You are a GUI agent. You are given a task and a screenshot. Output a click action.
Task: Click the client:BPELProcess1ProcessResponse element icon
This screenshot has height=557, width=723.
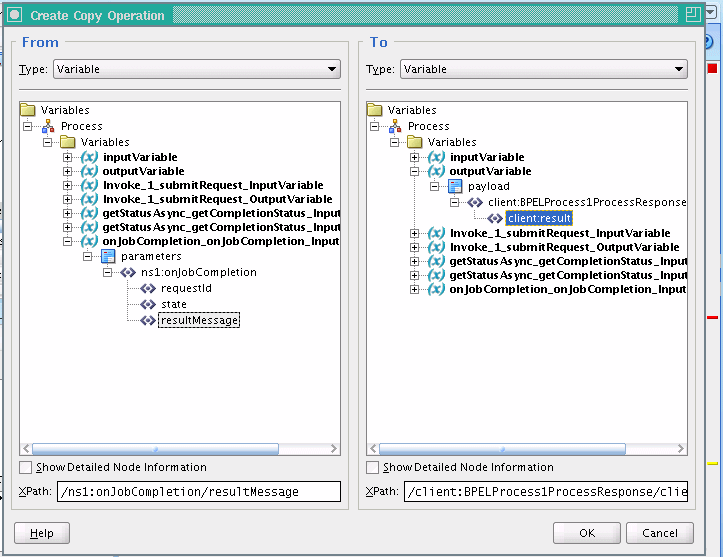click(x=475, y=202)
